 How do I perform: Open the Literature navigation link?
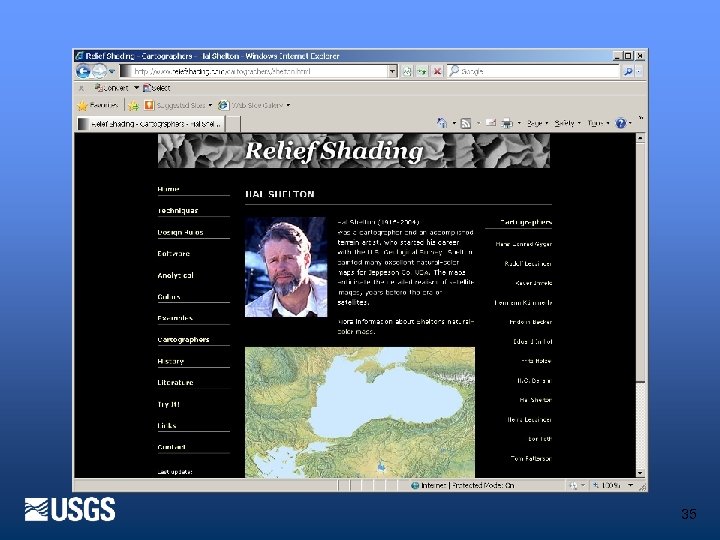coord(175,382)
